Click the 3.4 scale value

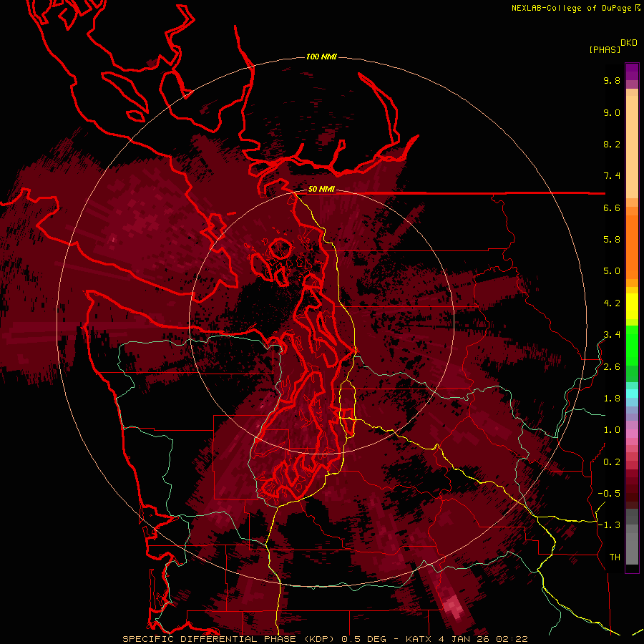612,335
